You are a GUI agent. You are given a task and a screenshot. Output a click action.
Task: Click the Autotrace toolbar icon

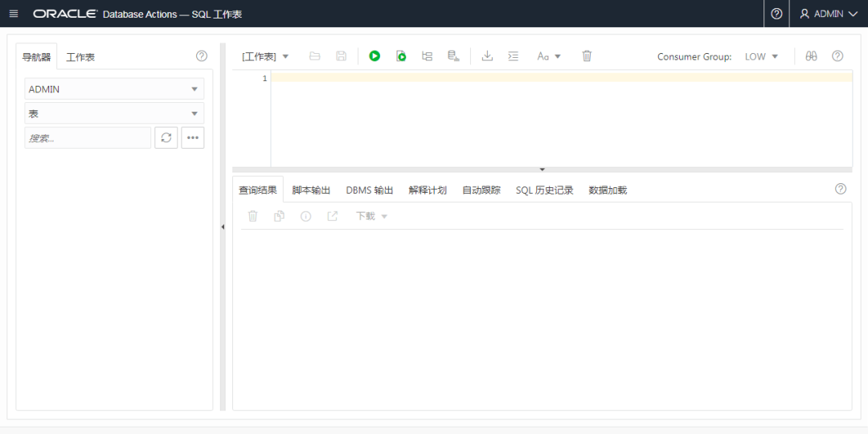click(453, 56)
